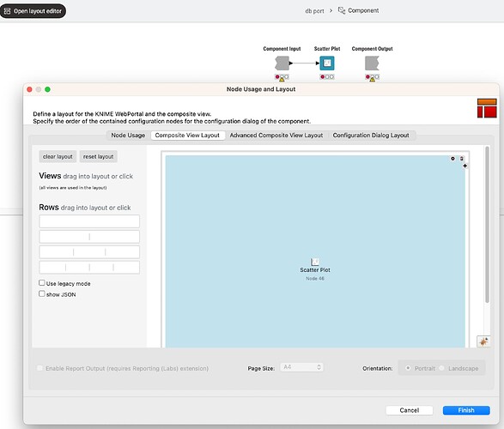Screen dimensions: 504x429
Task: Open the view settings gear icon
Action: coord(452,159)
